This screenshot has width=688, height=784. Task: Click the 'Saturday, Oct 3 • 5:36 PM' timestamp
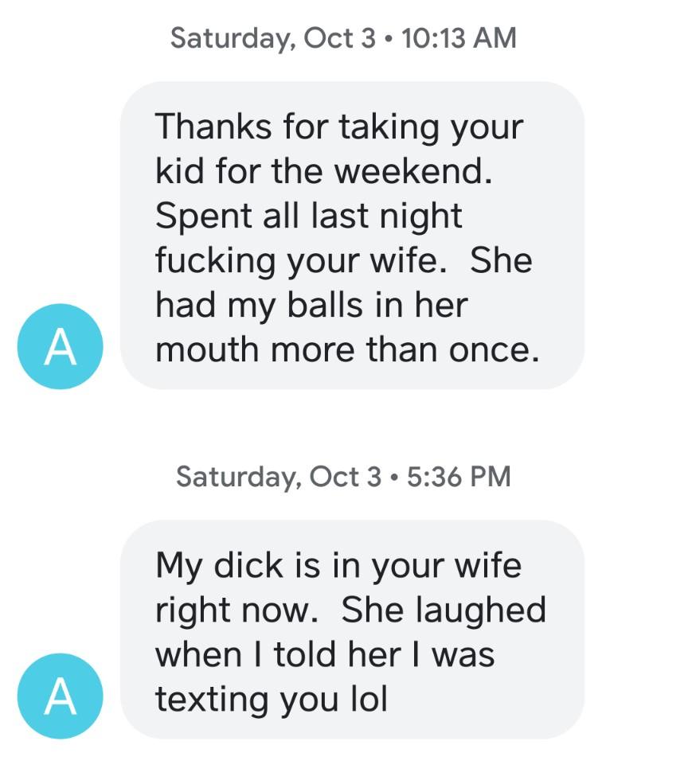pyautogui.click(x=343, y=477)
